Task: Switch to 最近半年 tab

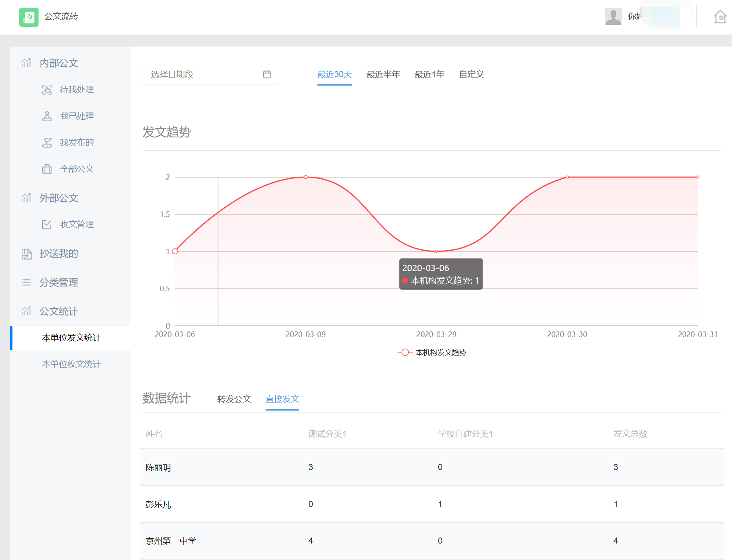Action: point(383,74)
